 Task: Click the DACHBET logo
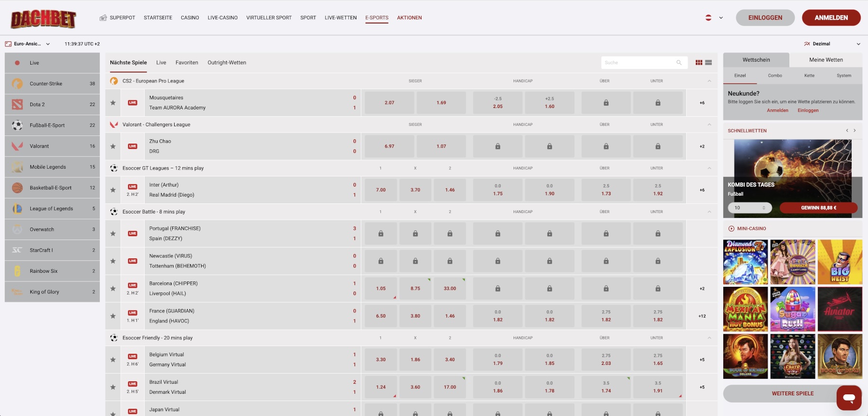43,19
